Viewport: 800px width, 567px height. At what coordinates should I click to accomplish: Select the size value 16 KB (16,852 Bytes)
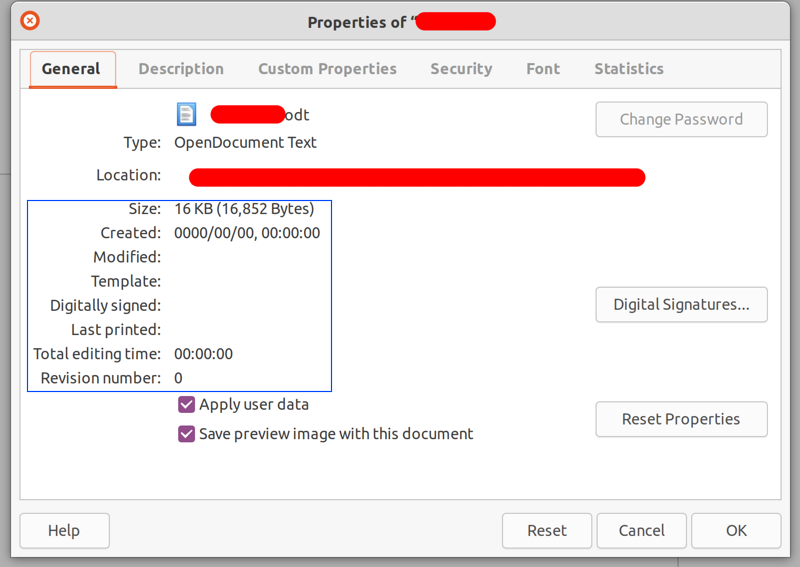coord(244,209)
